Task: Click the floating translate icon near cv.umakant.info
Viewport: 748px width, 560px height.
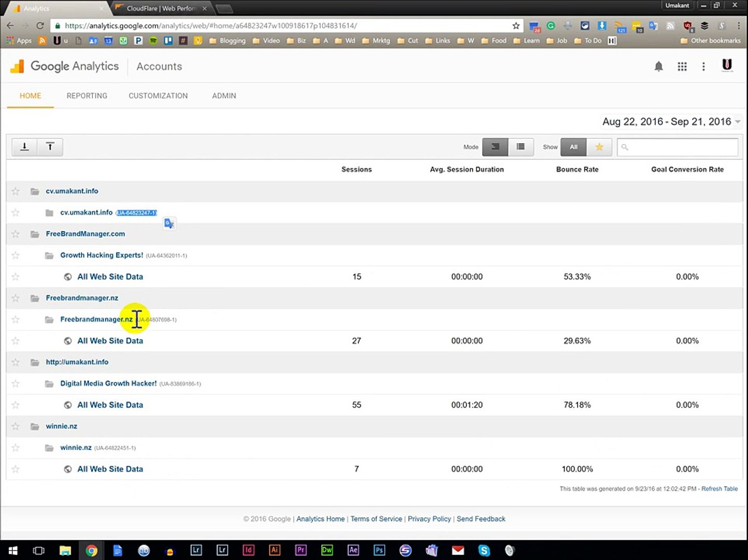Action: [x=169, y=223]
